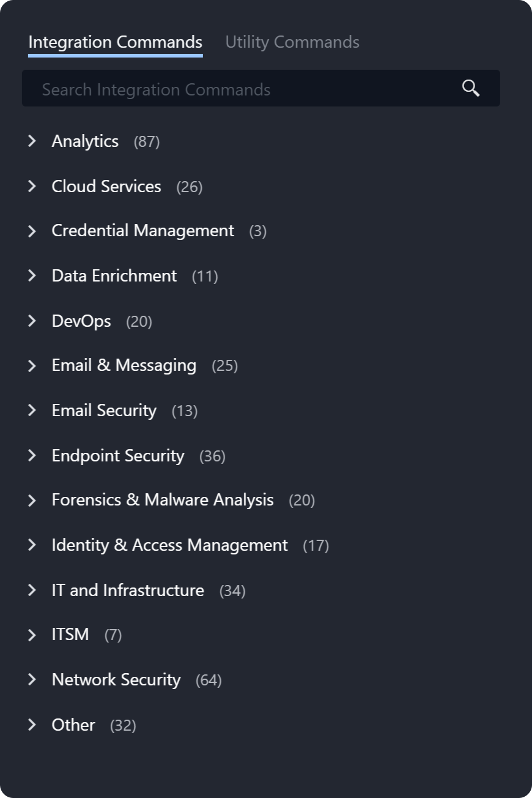The image size is (532, 798).
Task: Expand the Cloud Services chevron
Action: coord(32,186)
